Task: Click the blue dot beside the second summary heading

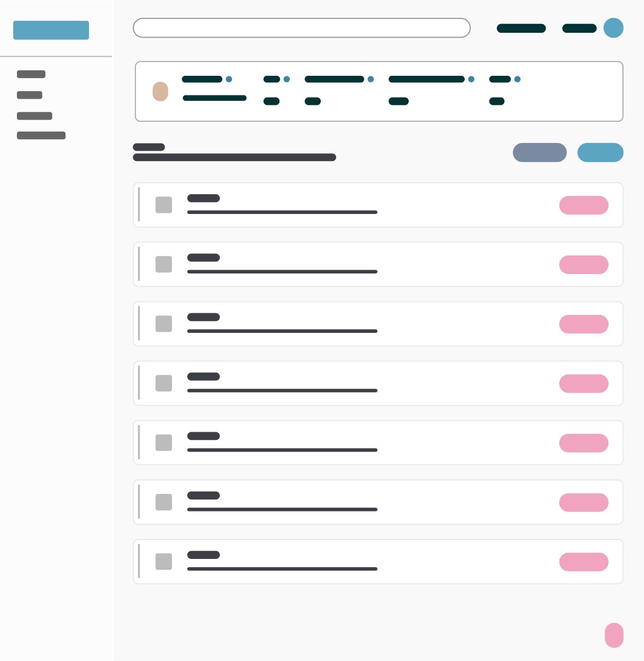Action: pyautogui.click(x=287, y=79)
